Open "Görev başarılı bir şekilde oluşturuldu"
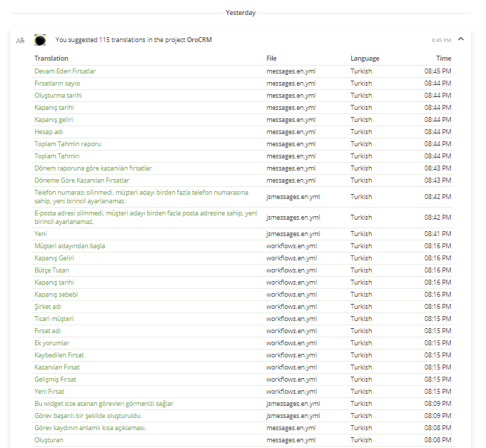 pyautogui.click(x=87, y=416)
